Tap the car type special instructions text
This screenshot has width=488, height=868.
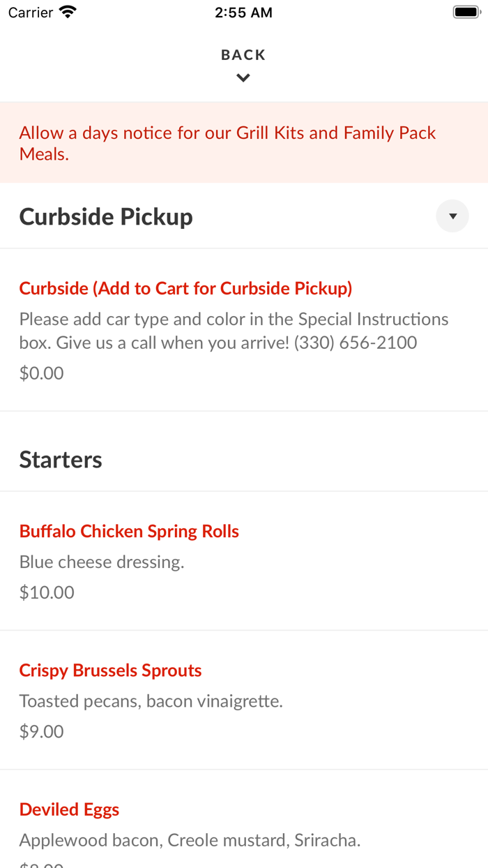click(234, 331)
